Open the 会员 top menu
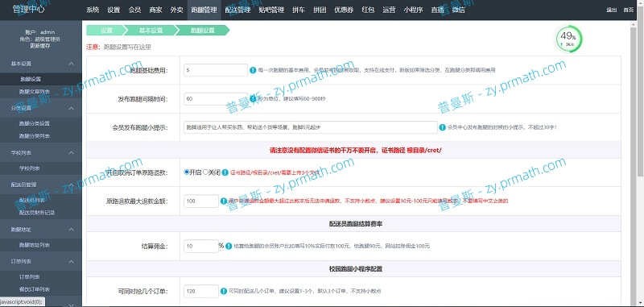Image resolution: width=644 pixels, height=307 pixels. click(x=134, y=10)
